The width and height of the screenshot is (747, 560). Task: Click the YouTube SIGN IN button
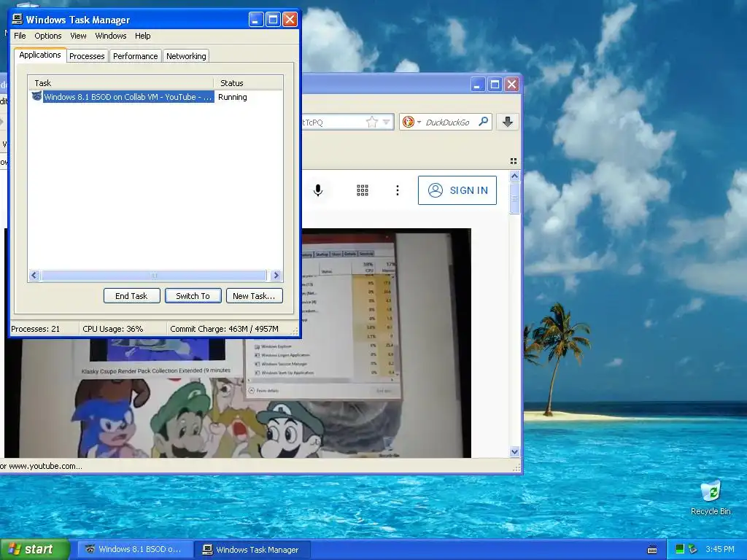[x=457, y=190]
